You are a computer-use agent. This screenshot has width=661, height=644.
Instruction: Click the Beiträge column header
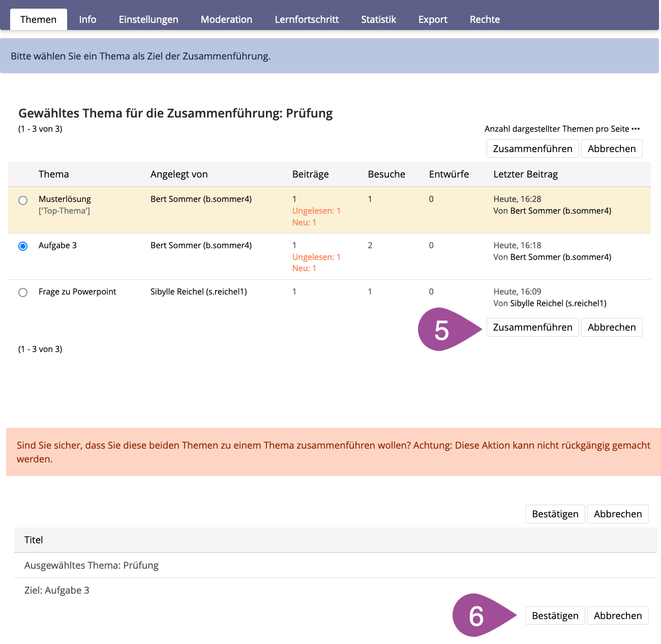click(310, 174)
